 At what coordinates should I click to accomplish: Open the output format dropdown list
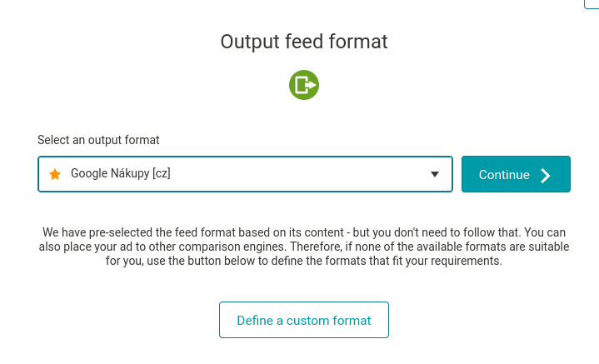click(245, 174)
